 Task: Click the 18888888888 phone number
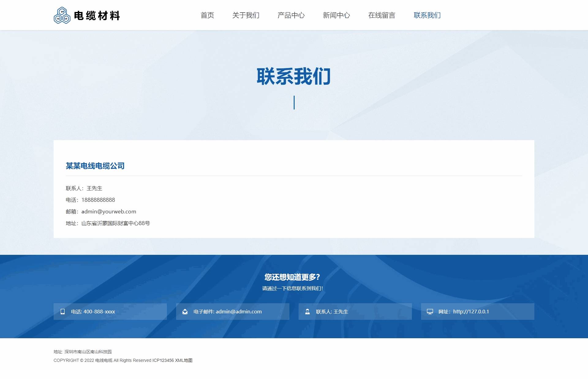coord(98,200)
